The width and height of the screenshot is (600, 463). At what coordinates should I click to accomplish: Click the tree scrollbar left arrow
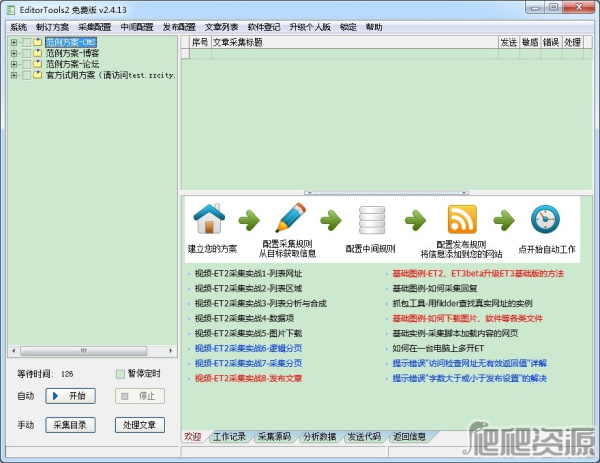click(x=14, y=351)
